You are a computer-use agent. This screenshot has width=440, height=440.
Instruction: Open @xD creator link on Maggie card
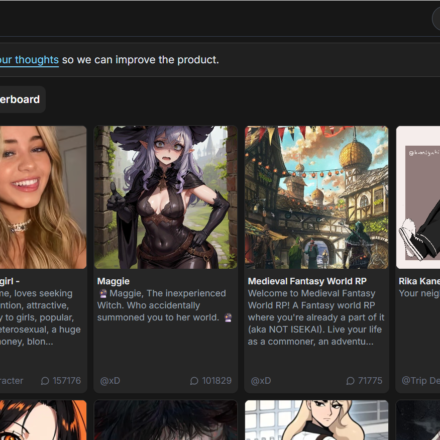[x=110, y=381]
